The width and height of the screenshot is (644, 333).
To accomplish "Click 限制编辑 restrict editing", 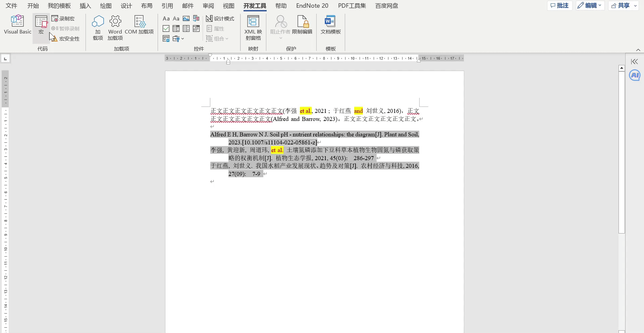I will [302, 24].
